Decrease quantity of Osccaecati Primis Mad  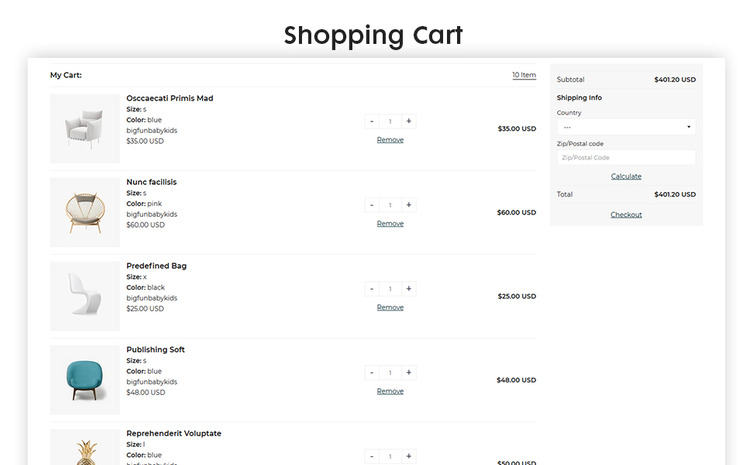(x=372, y=121)
